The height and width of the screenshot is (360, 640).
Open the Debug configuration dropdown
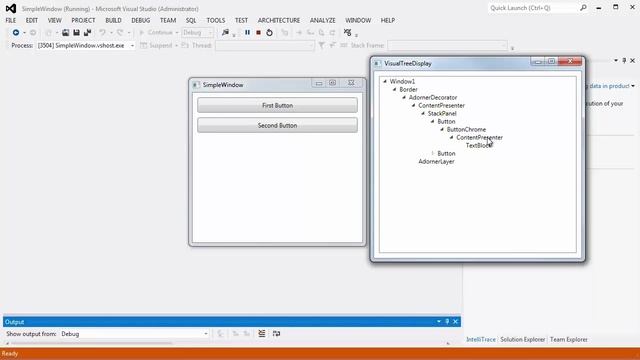click(198, 33)
